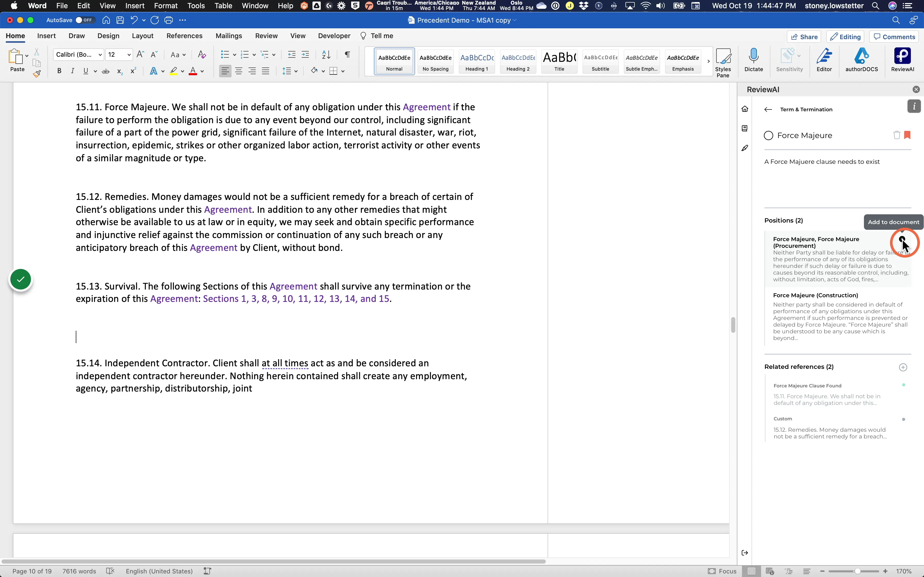Delete Force Majeure item with trash icon
Screen dimensions: 924x577
896,135
